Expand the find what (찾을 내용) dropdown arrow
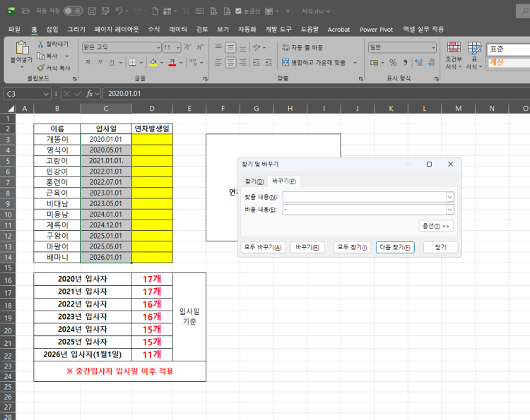The image size is (530, 420). click(x=449, y=197)
